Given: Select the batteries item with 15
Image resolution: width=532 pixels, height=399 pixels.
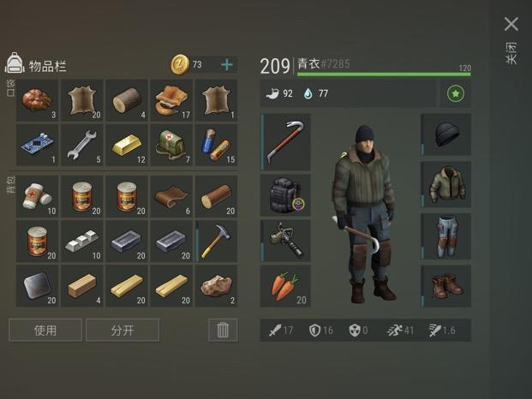Looking at the screenshot, I should pyautogui.click(x=217, y=145).
